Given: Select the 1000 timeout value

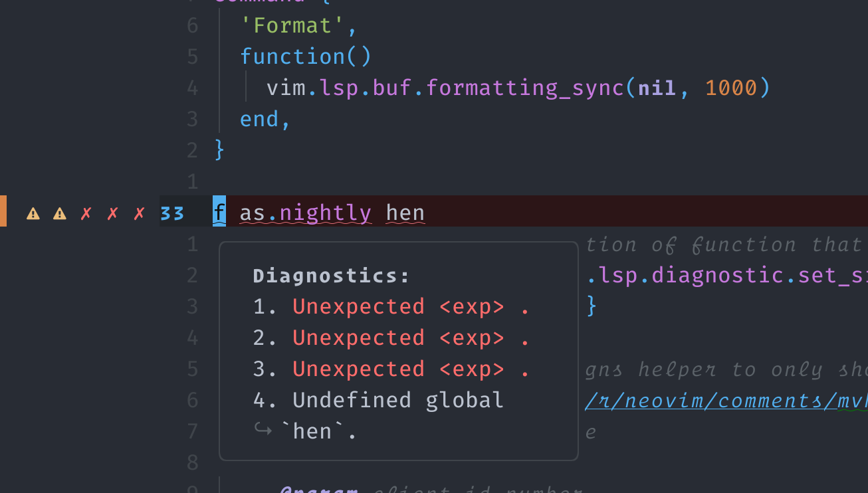Looking at the screenshot, I should tap(733, 87).
